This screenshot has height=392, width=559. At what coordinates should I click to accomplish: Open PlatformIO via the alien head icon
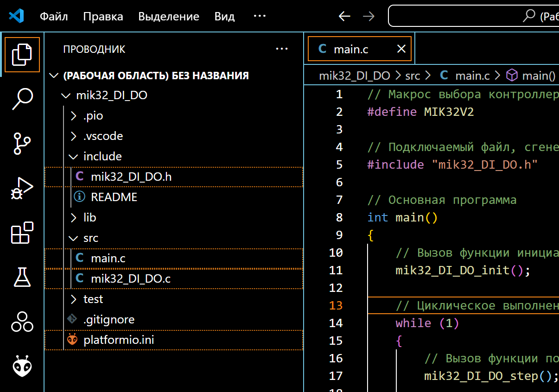tap(21, 367)
